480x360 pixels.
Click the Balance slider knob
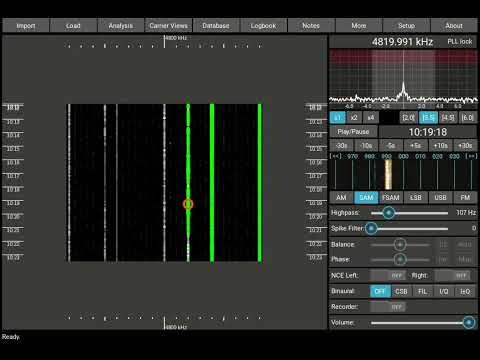(x=400, y=244)
